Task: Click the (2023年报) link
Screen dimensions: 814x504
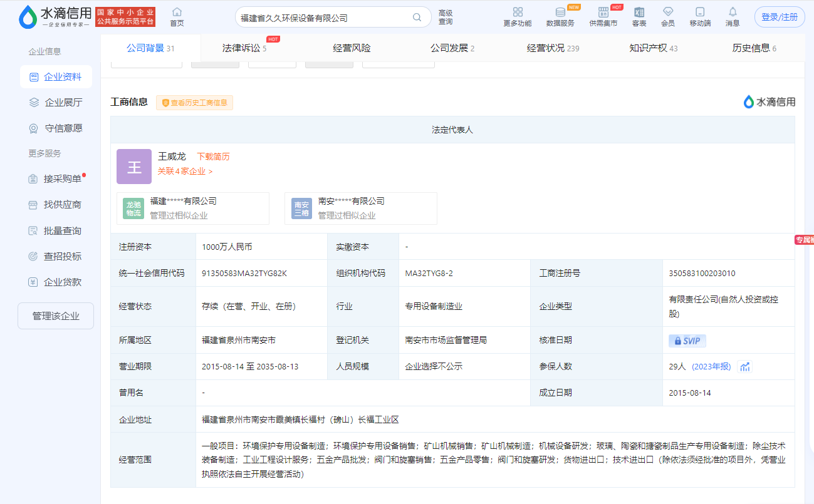Action: [711, 367]
